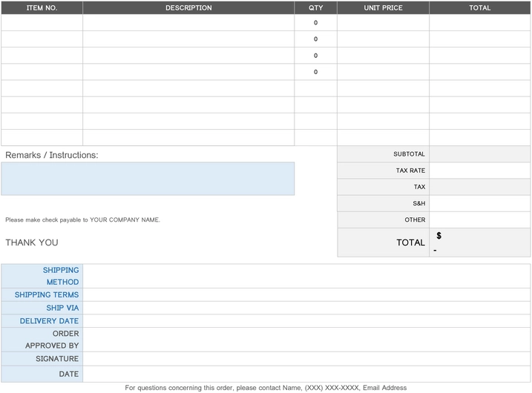
Task: Click the first row QTY cell
Action: [315, 23]
